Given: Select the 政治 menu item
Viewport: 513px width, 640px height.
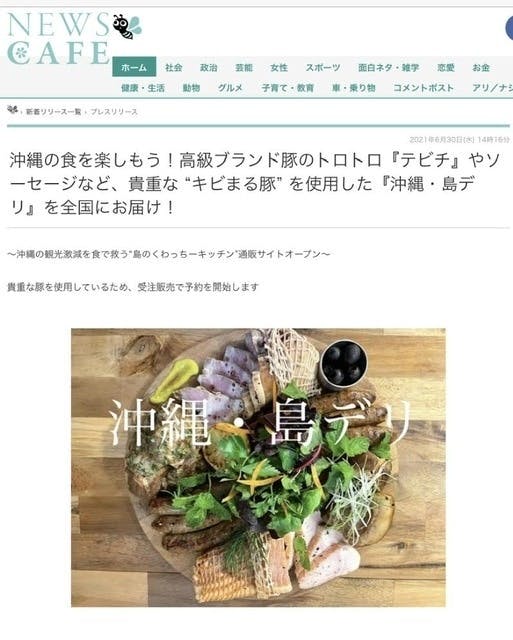Looking at the screenshot, I should tap(209, 68).
